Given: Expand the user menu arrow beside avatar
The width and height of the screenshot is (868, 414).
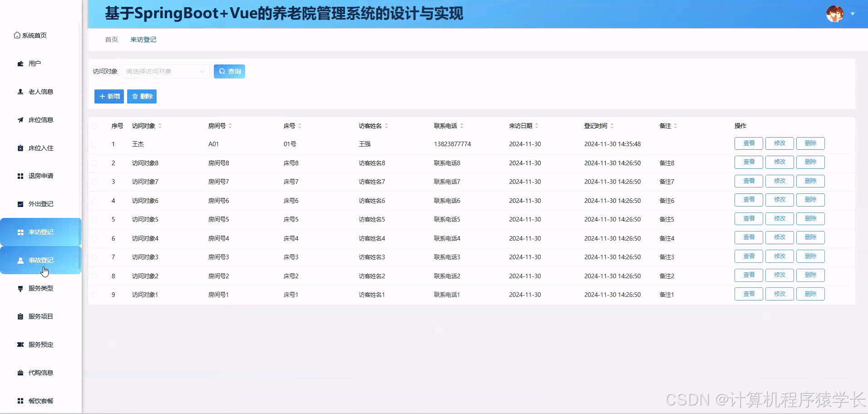Looking at the screenshot, I should tap(853, 14).
